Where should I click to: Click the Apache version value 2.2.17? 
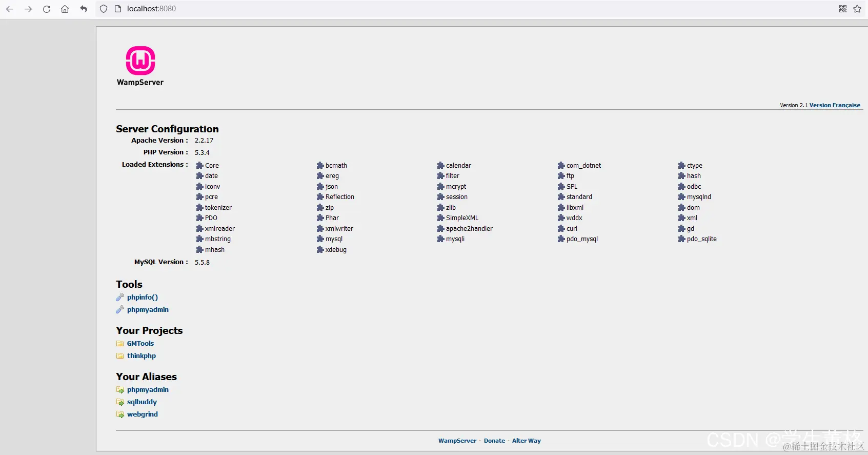pyautogui.click(x=204, y=140)
